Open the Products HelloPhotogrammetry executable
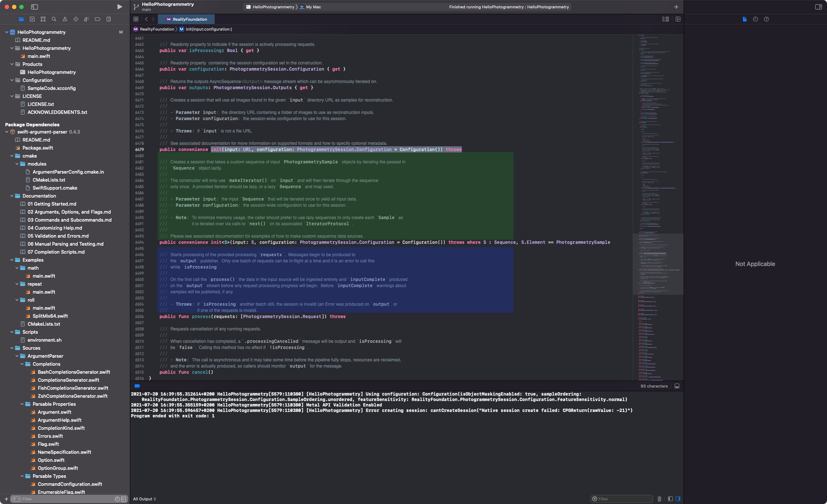 point(51,72)
